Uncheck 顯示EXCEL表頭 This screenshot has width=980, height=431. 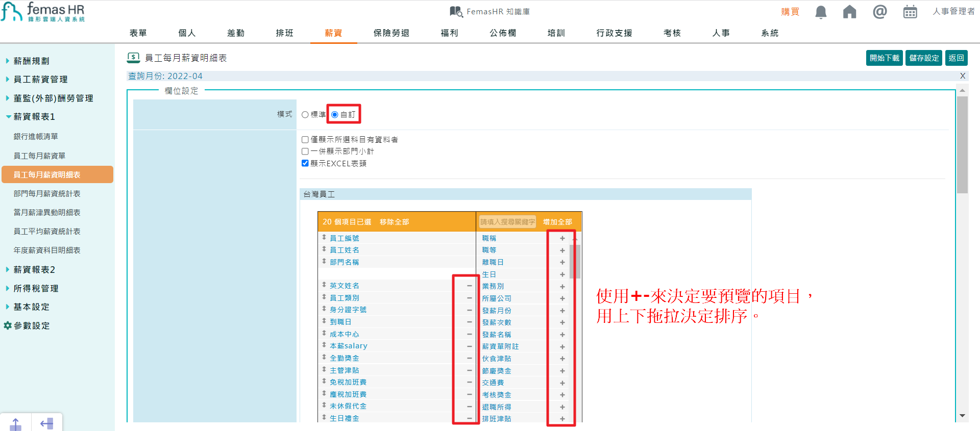(x=305, y=163)
